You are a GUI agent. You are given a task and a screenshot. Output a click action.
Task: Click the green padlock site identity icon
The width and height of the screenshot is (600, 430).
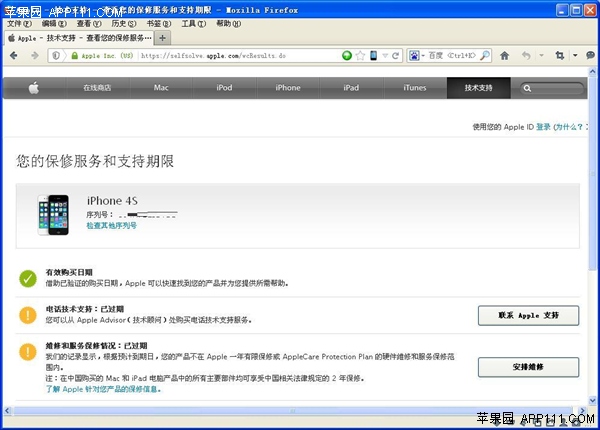click(x=75, y=55)
